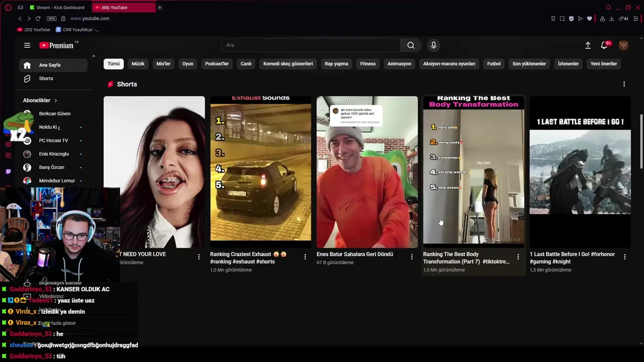The height and width of the screenshot is (362, 644).
Task: Open the (20) YouTube bookmark
Action: click(34, 30)
